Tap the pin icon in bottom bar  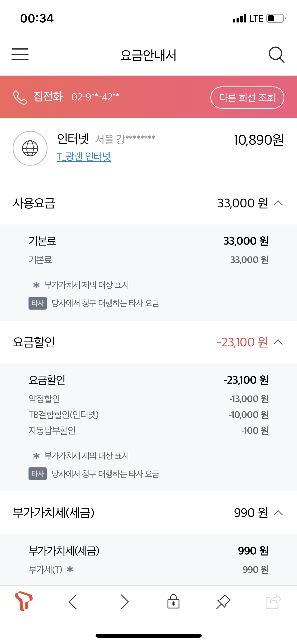223,602
